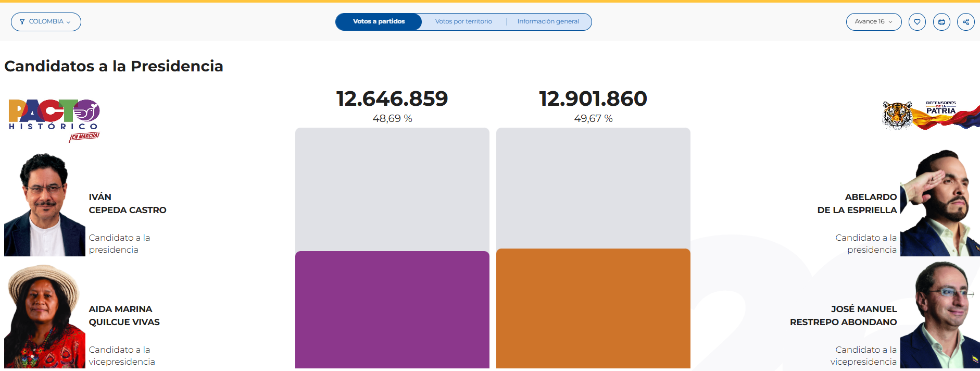
Task: Click the ABELARDO DE LA ESPRIELLA name
Action: click(857, 203)
